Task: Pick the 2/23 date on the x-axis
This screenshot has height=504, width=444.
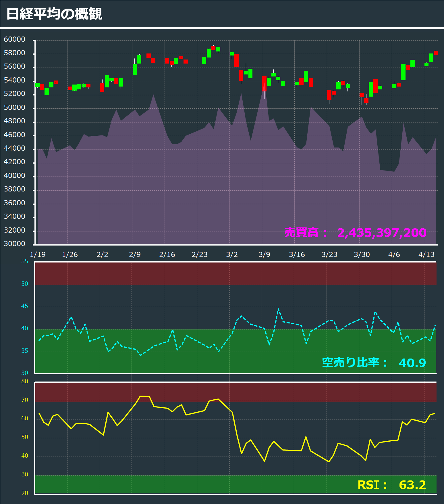Action: click(x=199, y=254)
